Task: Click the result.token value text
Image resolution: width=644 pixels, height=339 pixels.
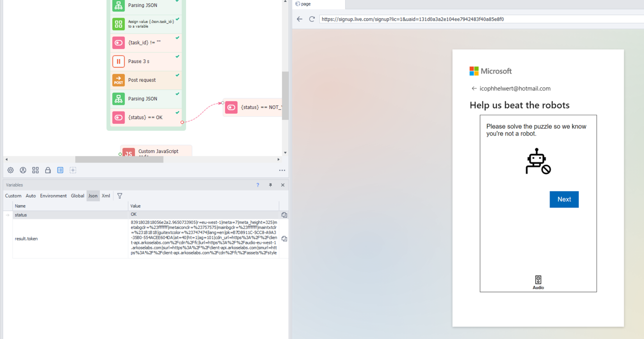Action: pos(204,237)
